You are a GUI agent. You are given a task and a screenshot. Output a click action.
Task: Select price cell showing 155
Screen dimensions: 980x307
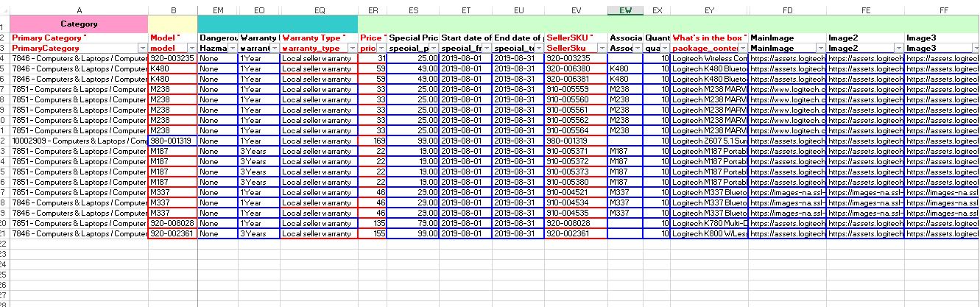click(373, 233)
